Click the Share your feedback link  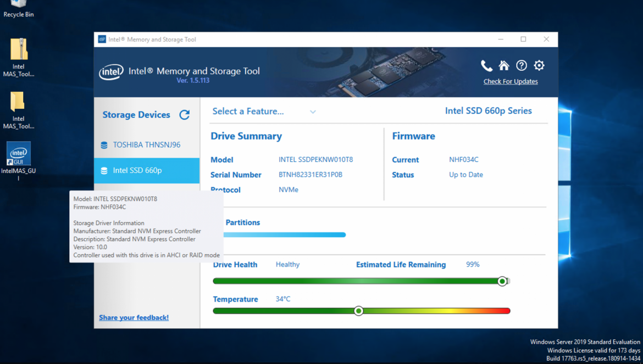tap(134, 317)
